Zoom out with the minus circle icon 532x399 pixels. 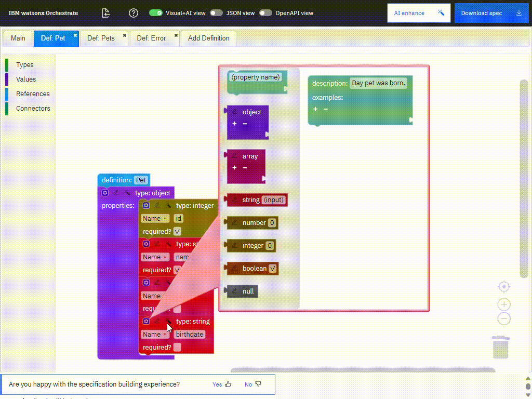point(503,319)
